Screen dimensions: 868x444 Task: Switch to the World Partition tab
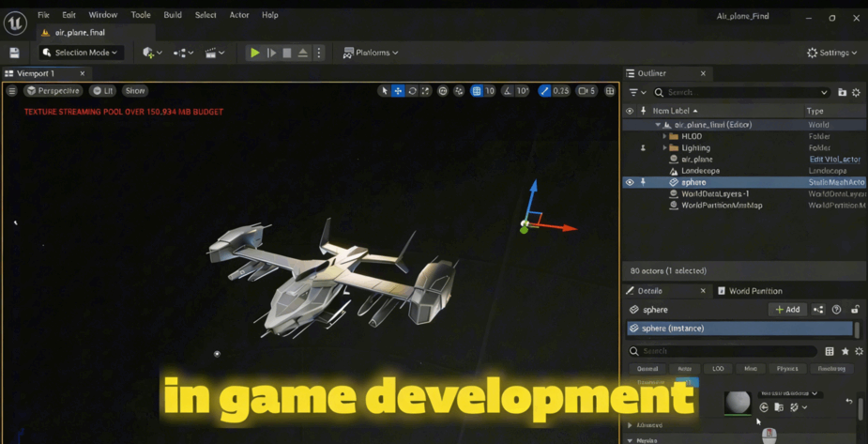coord(754,291)
